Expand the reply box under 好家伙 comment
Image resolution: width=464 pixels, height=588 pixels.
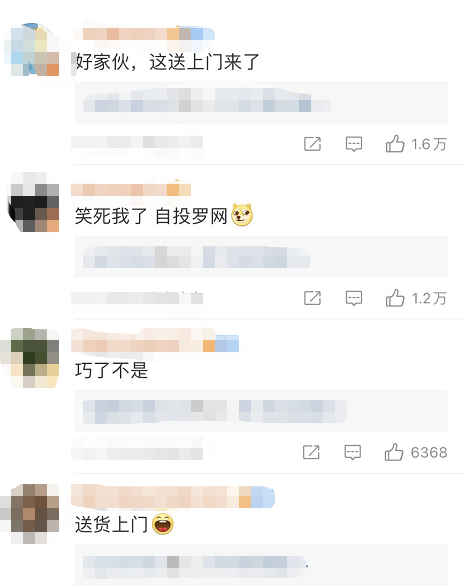[261, 102]
